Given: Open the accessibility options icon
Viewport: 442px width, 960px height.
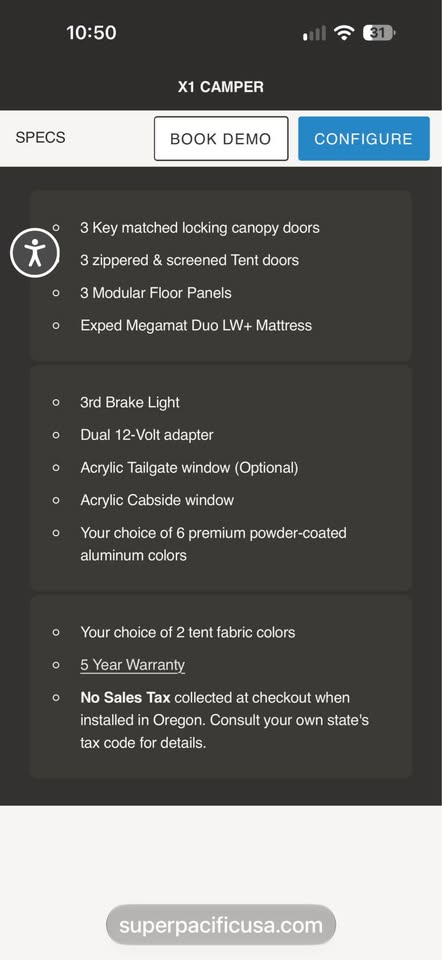Looking at the screenshot, I should pyautogui.click(x=35, y=252).
